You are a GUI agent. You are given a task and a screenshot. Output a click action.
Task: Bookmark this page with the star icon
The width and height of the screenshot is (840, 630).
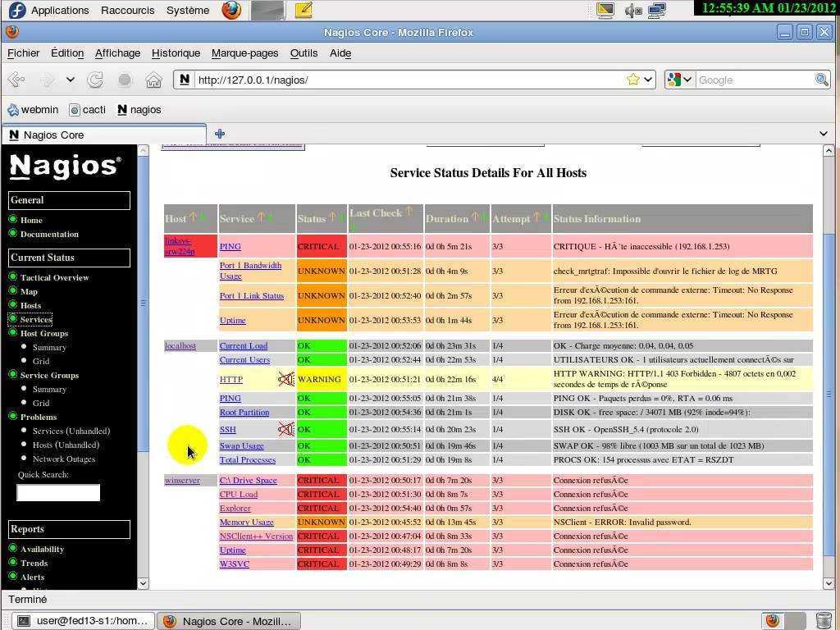pyautogui.click(x=632, y=80)
